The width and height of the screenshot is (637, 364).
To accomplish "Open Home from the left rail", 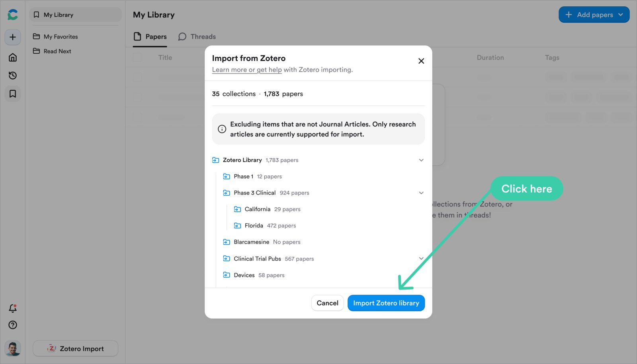I will [x=13, y=57].
